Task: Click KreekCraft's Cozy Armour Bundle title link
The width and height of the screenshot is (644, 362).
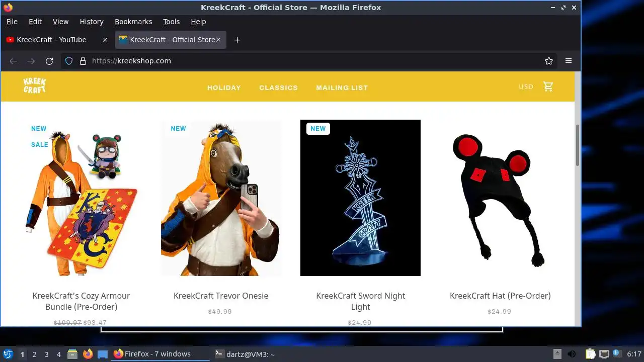Action: click(81, 301)
